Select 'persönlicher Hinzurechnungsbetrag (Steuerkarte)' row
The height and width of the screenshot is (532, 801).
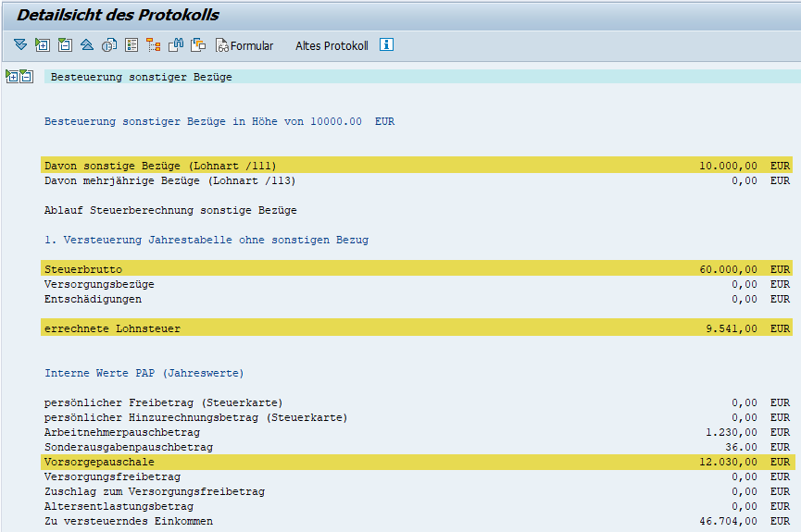coord(417,417)
